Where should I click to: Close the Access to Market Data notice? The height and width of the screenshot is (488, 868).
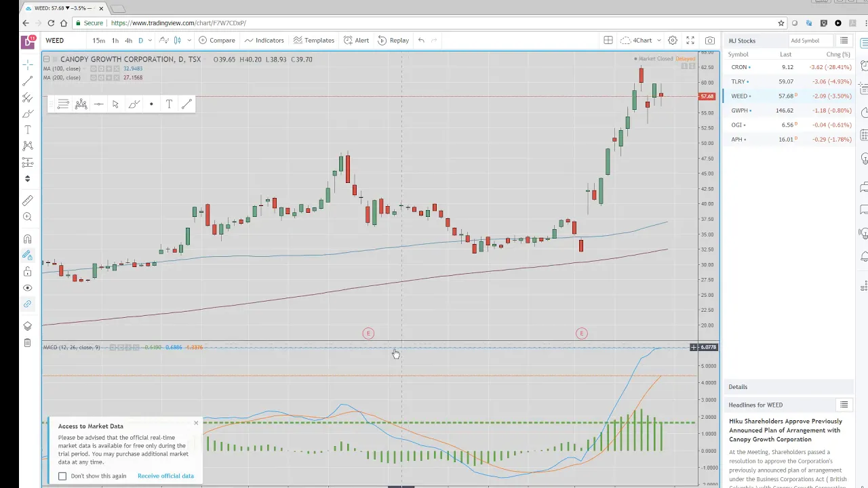coord(196,423)
